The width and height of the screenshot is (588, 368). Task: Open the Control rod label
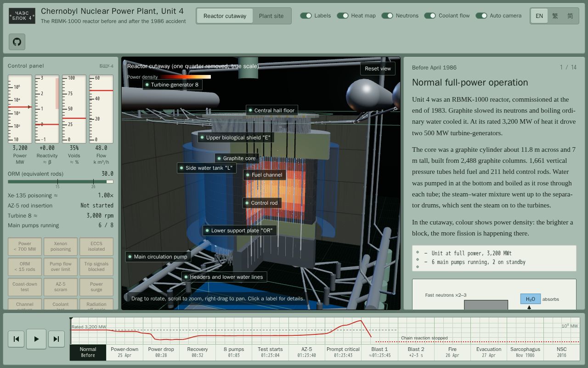coord(262,203)
